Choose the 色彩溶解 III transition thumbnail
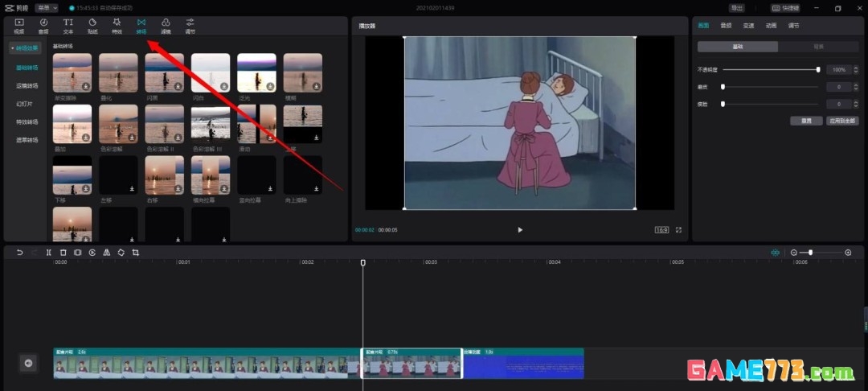Image resolution: width=868 pixels, height=391 pixels. [211, 124]
